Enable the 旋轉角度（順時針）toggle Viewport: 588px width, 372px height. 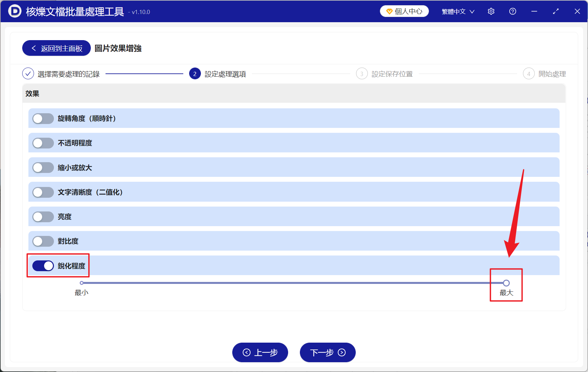point(43,118)
